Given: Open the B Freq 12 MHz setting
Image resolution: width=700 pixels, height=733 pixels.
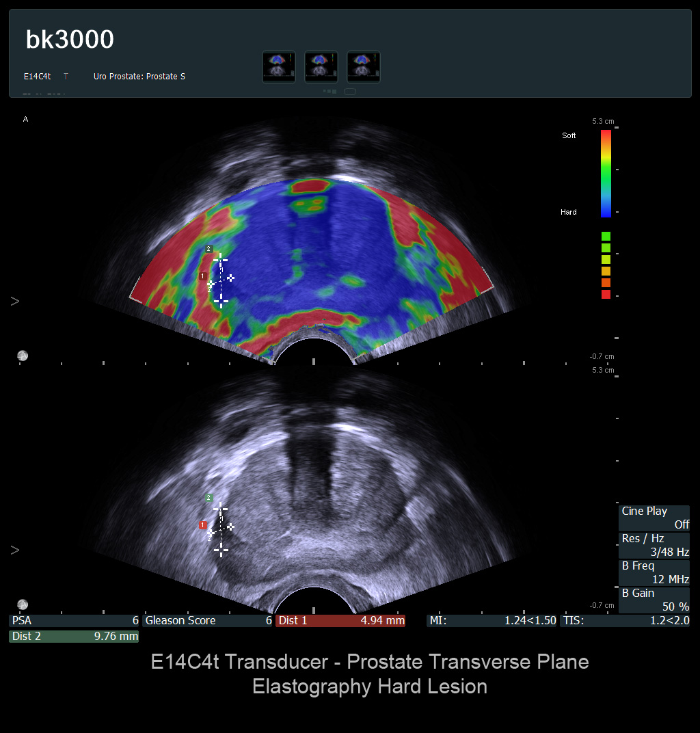Looking at the screenshot, I should pyautogui.click(x=655, y=572).
